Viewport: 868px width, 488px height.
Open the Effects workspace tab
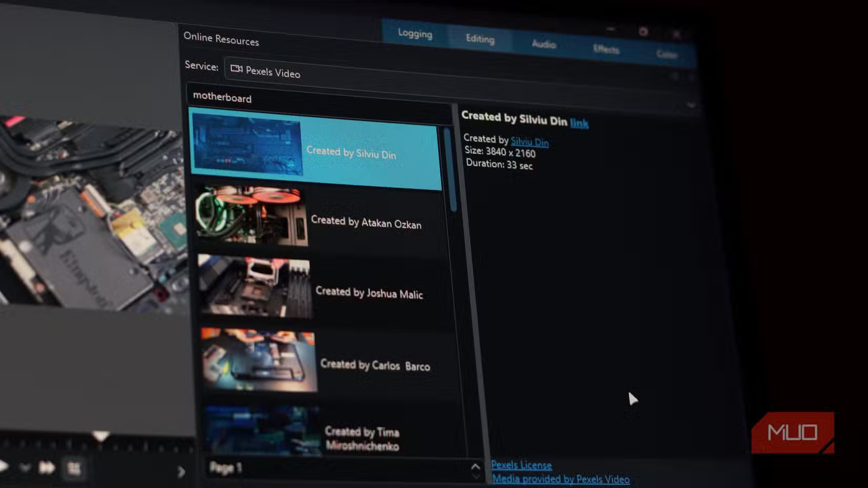click(606, 49)
